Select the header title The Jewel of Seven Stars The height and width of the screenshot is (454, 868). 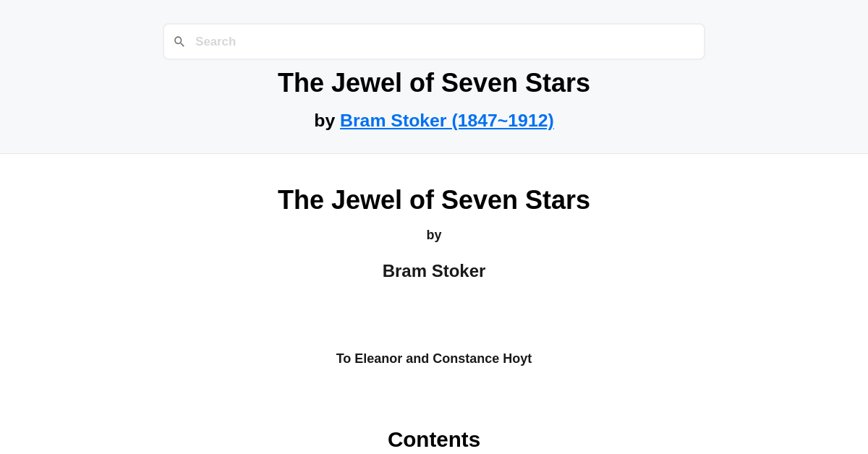(434, 82)
